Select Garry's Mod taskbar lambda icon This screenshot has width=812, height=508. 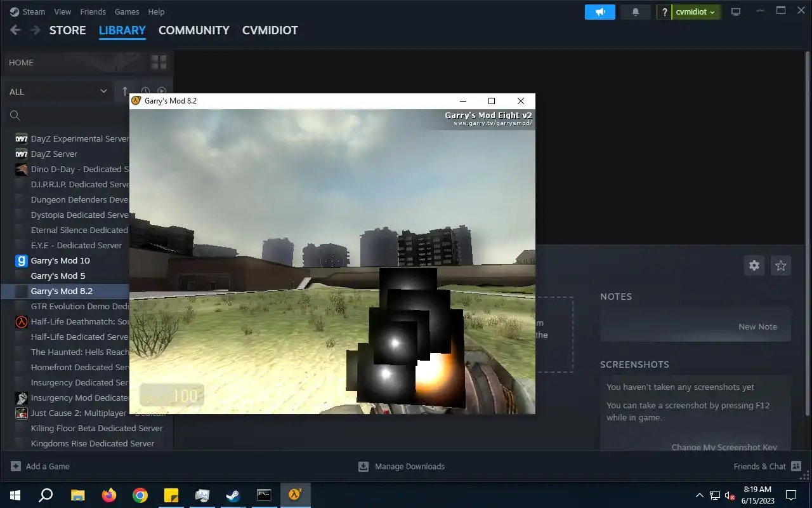point(295,495)
